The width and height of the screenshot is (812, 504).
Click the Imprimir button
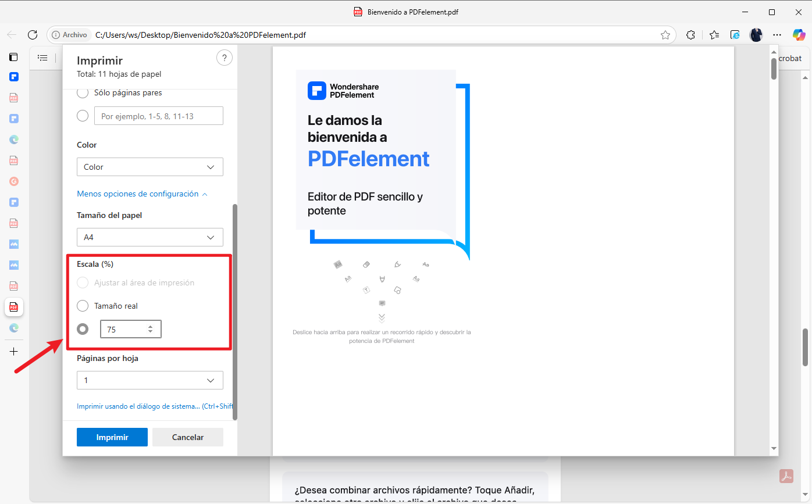pyautogui.click(x=112, y=437)
